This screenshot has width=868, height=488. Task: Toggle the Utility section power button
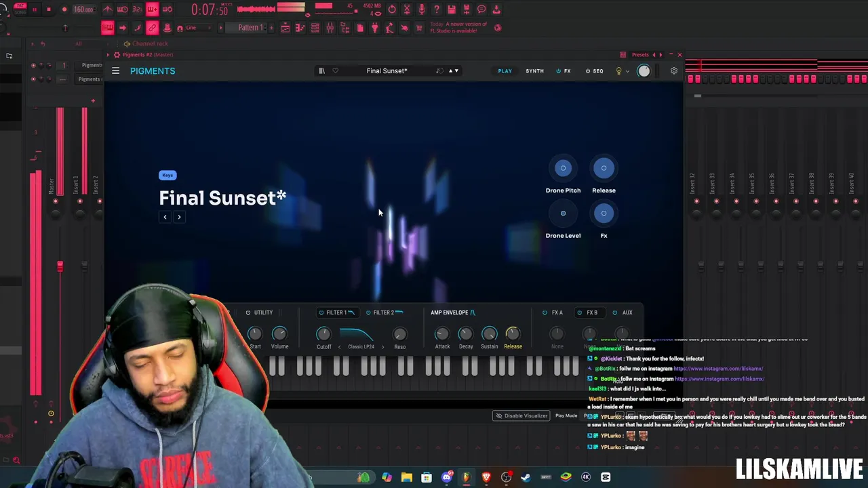[248, 312]
